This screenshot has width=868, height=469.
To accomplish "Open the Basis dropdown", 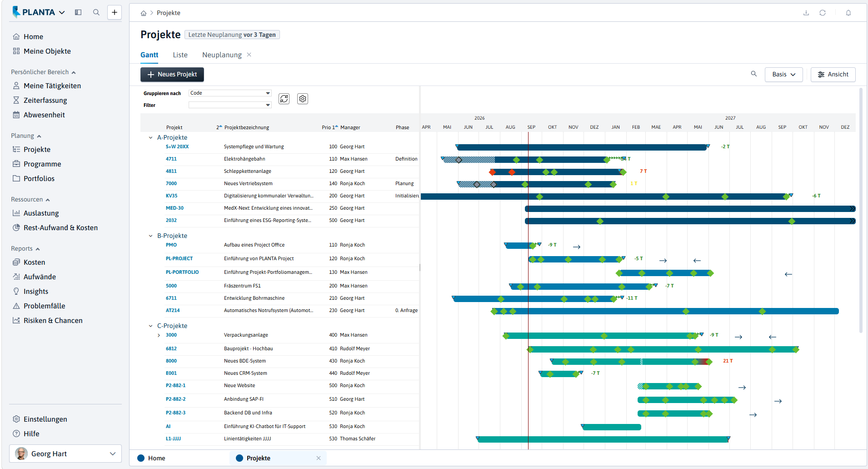I will [784, 75].
